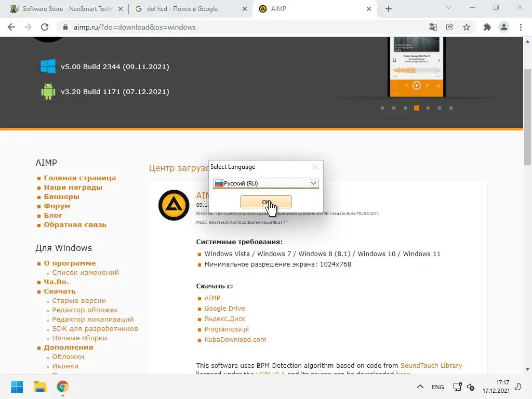
Task: Show hidden tray icons chevron
Action: coord(420,387)
